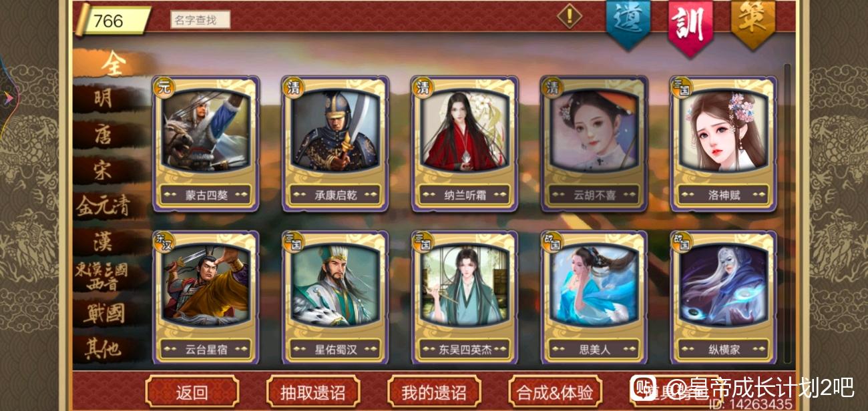Choose the 戰國 category tab

(103, 314)
